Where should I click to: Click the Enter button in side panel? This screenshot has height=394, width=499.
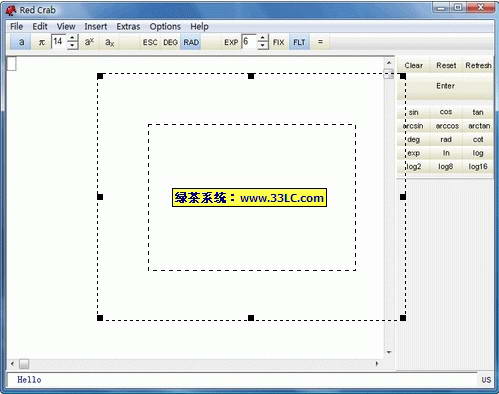(x=445, y=86)
